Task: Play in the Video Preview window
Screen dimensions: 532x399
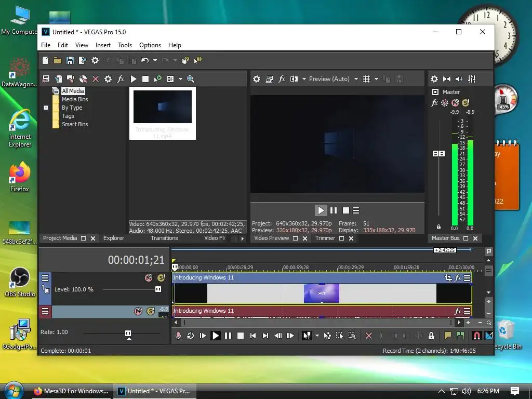Action: click(x=321, y=211)
